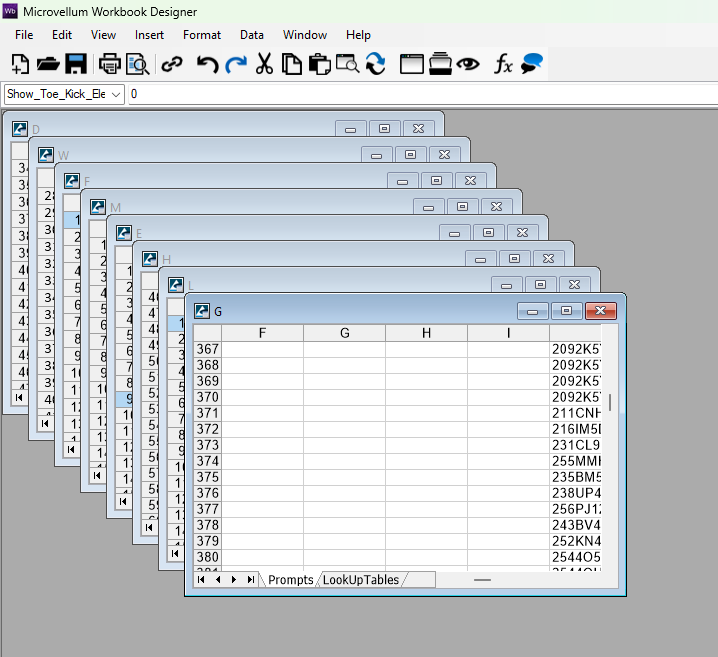
Task: Expand the Show_Toe_Kick name box dropdown
Action: (x=117, y=94)
